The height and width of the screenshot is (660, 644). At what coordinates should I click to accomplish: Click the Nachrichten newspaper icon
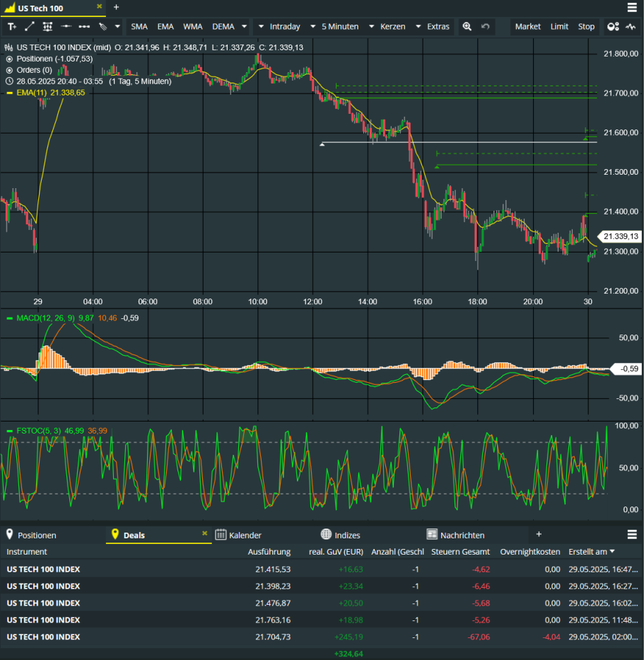coord(432,534)
